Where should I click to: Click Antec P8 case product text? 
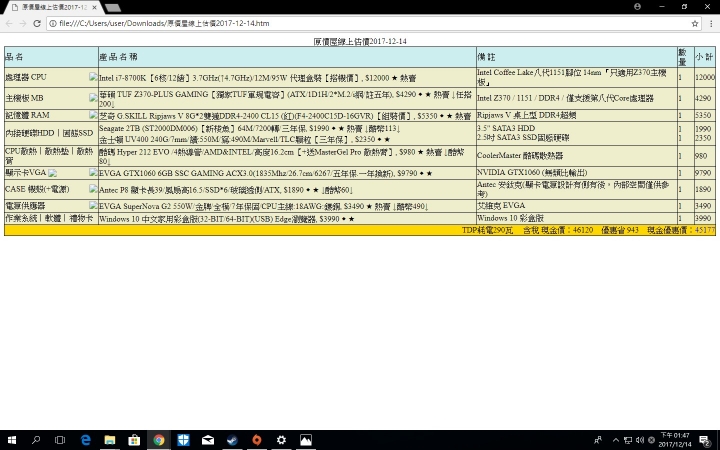(226, 189)
